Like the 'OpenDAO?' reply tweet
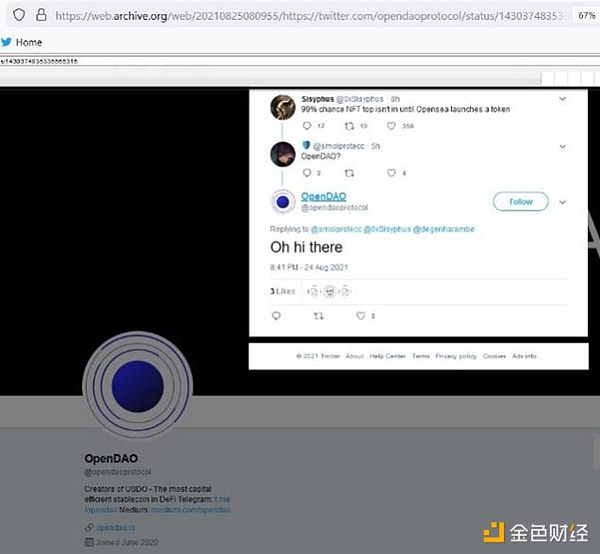This screenshot has height=554, width=600. 391,173
